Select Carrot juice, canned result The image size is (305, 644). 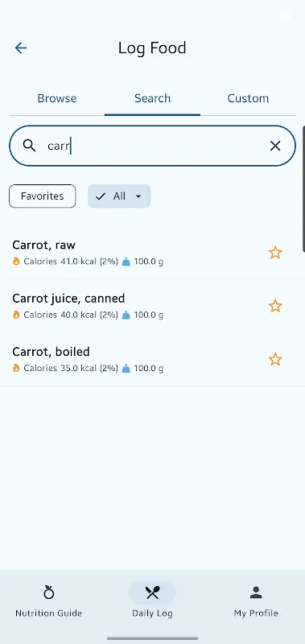152,306
